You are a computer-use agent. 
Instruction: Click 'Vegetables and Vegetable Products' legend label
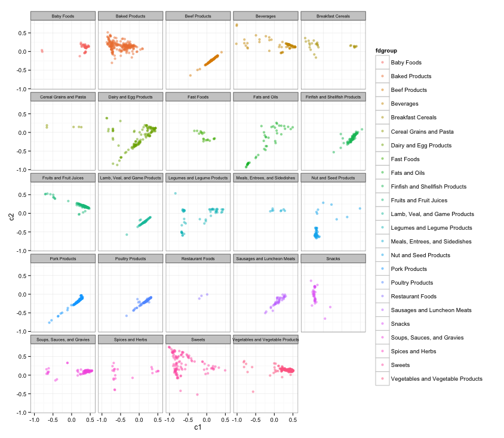click(437, 379)
